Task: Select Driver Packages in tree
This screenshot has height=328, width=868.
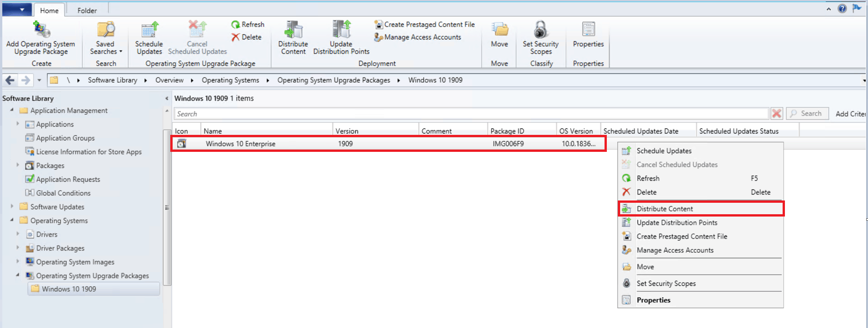Action: coord(60,248)
